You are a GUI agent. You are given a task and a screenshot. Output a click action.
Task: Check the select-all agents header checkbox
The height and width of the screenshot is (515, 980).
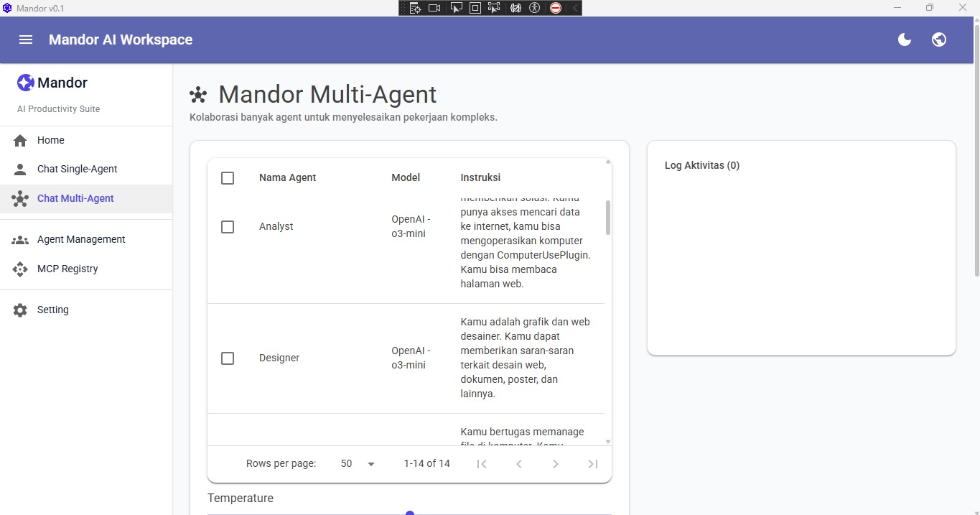pos(228,178)
